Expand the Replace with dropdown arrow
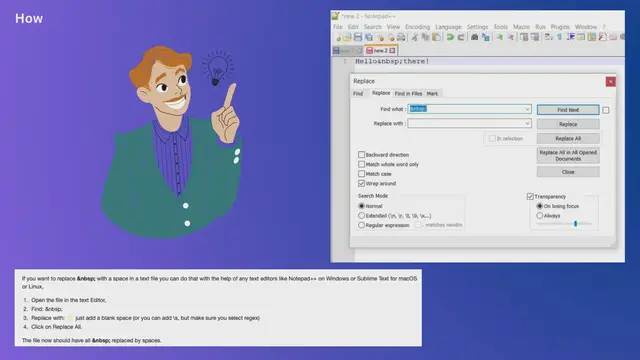640x360 pixels. tap(527, 123)
